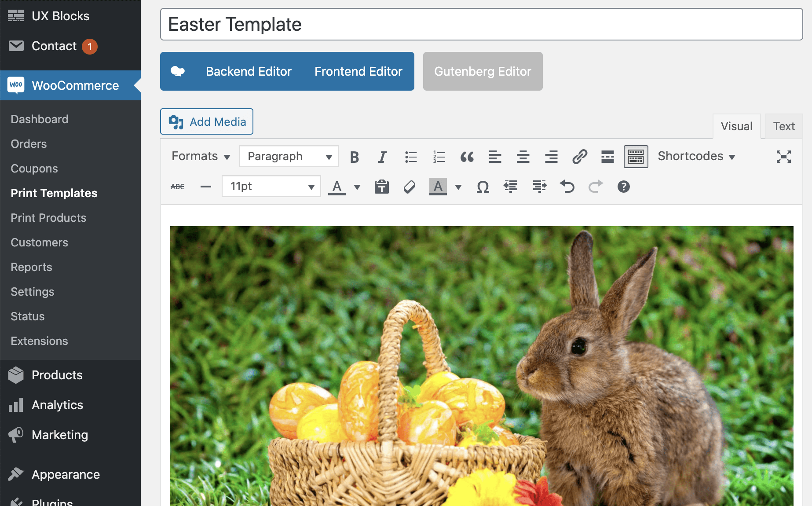Screen dimensions: 812x506
Task: Toggle the second toolbar row visibility
Action: (x=636, y=156)
